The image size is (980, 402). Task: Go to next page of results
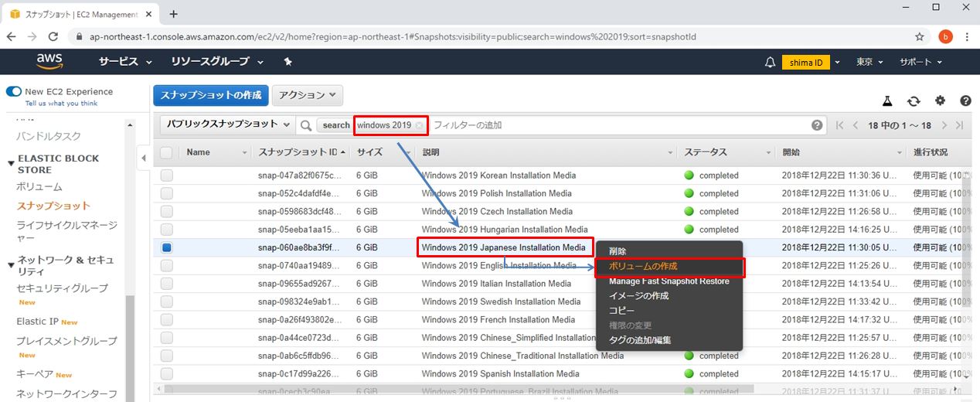point(944,125)
